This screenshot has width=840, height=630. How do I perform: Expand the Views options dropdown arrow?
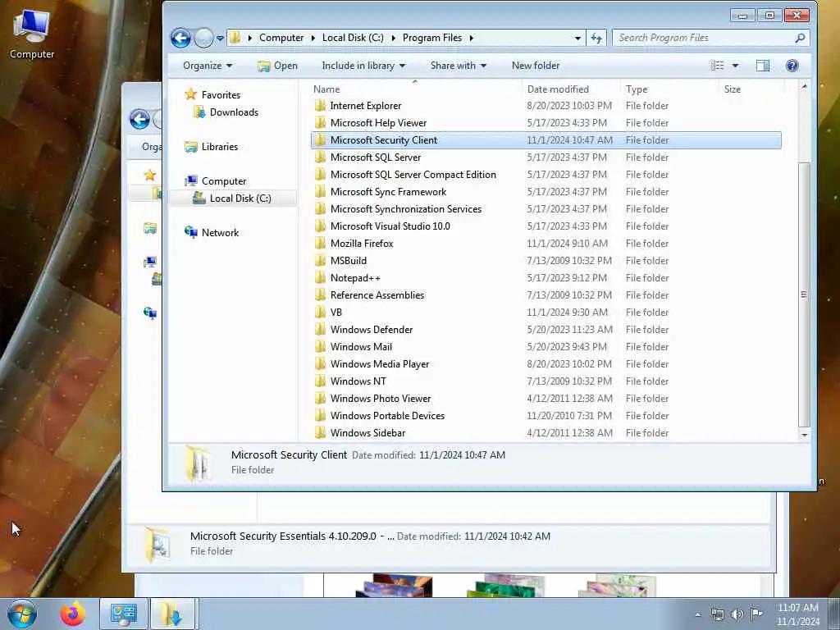(736, 66)
